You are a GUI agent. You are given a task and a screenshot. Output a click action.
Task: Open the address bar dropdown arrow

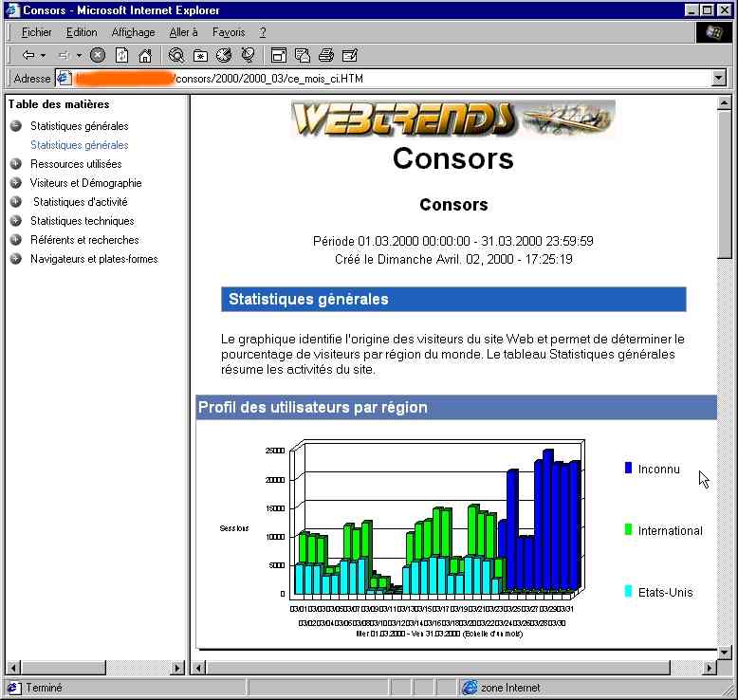(719, 78)
